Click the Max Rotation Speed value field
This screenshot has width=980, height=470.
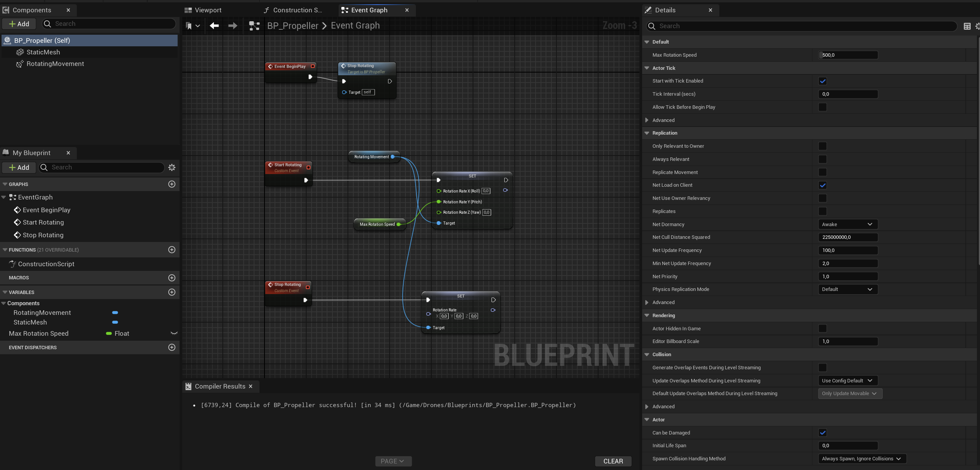(x=848, y=55)
